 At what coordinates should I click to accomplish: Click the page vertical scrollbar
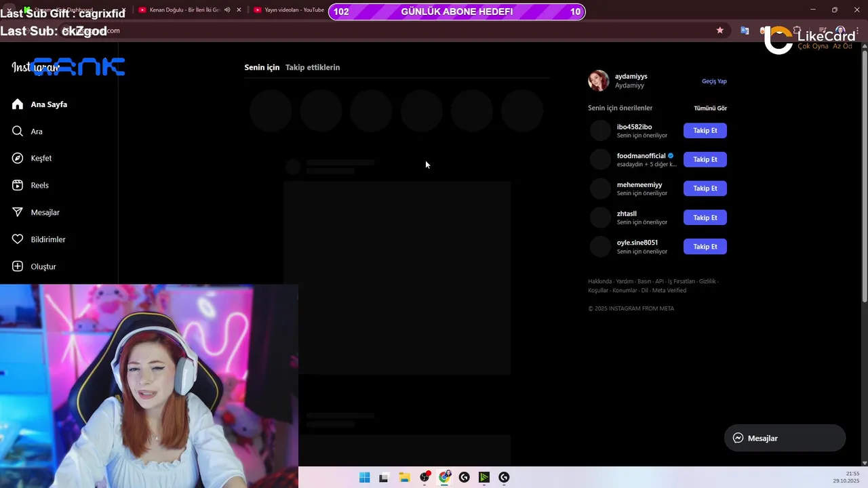tap(864, 176)
